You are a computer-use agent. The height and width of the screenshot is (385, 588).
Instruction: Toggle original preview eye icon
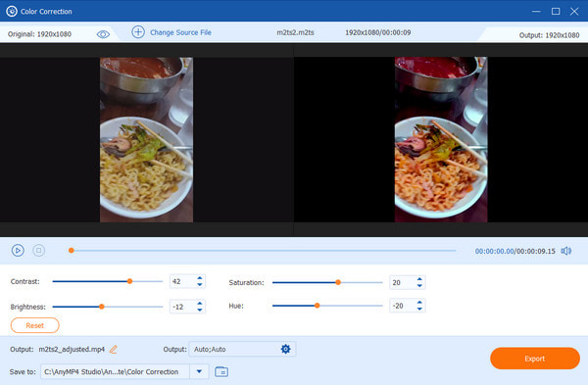coord(103,34)
